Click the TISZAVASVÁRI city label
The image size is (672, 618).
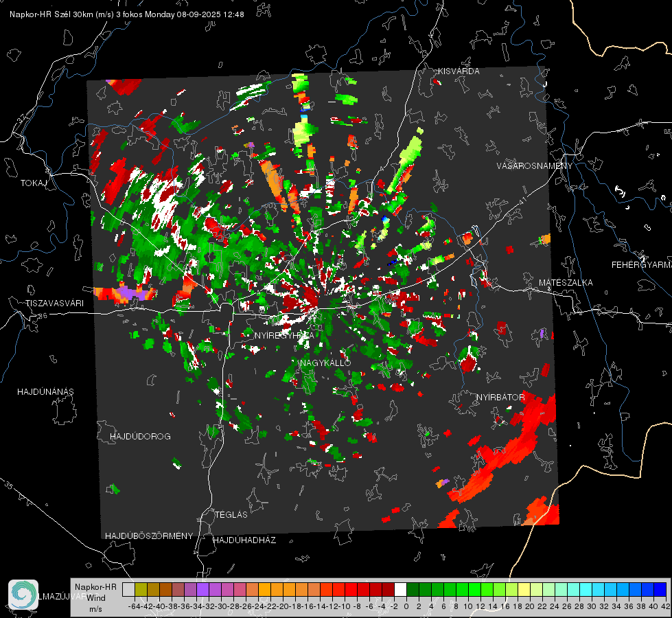point(54,304)
